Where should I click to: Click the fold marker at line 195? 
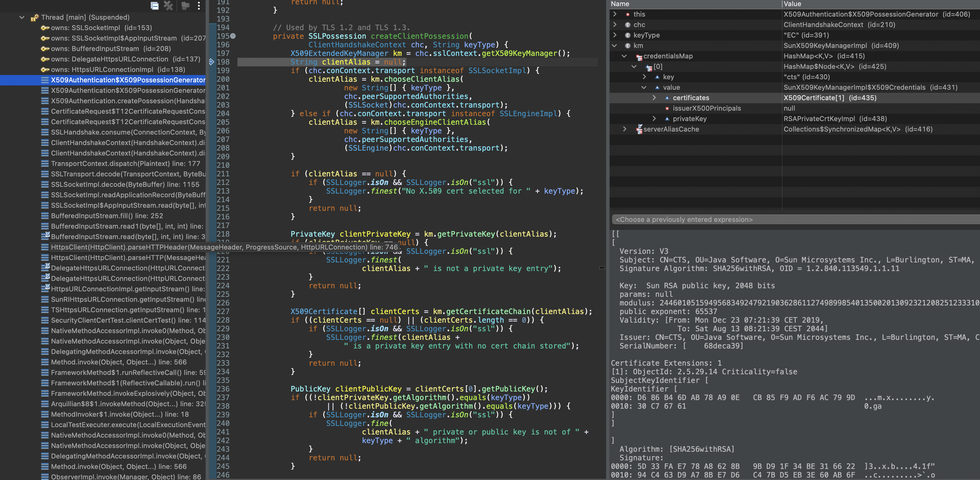(233, 36)
